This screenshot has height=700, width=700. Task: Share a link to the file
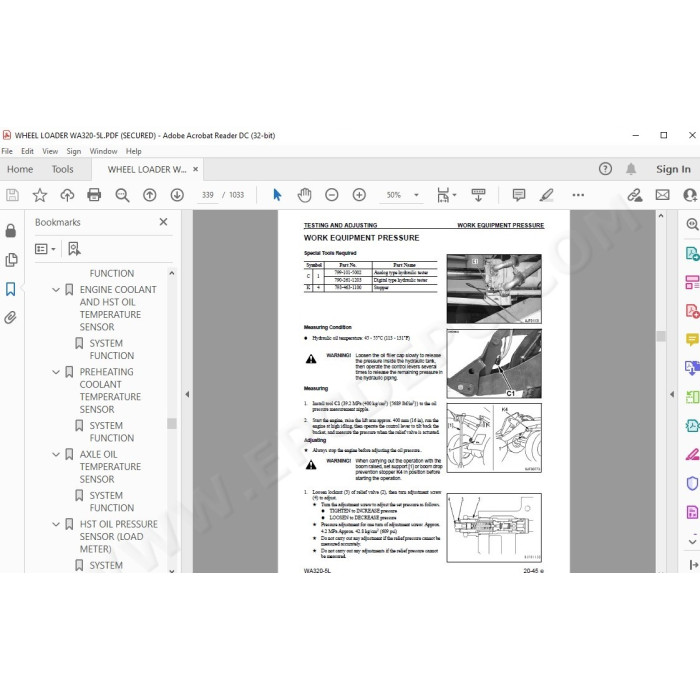pos(635,195)
